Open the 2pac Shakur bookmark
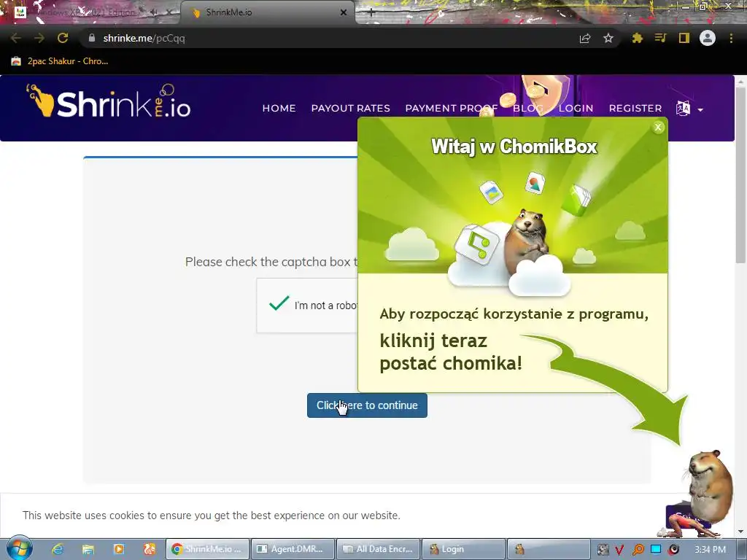 [60, 61]
